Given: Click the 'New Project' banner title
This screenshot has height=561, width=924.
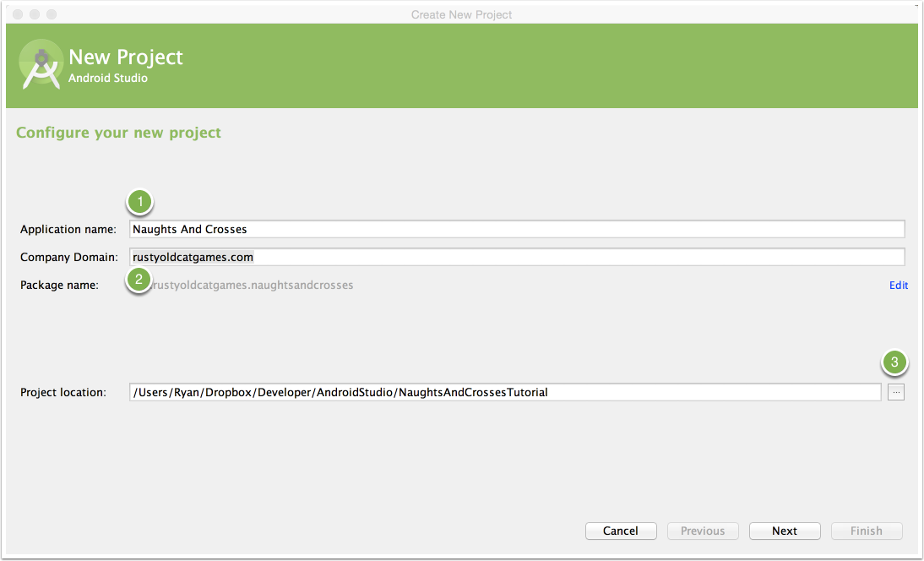Looking at the screenshot, I should pyautogui.click(x=126, y=57).
